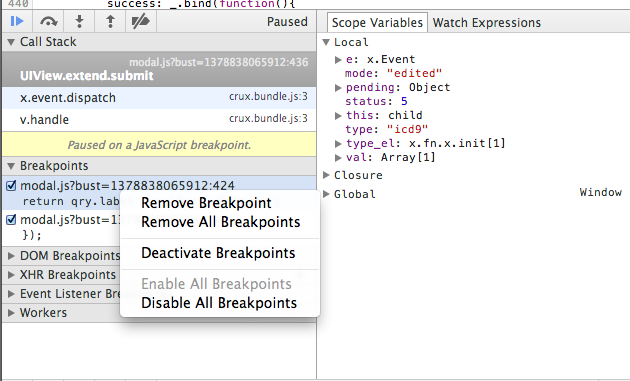The width and height of the screenshot is (630, 381).
Task: Expand the Closure scope group
Action: coord(326,175)
